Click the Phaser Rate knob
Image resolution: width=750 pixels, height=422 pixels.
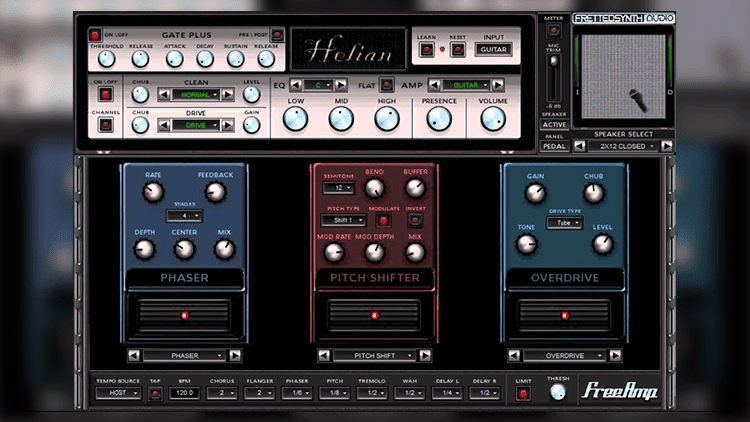[153, 192]
